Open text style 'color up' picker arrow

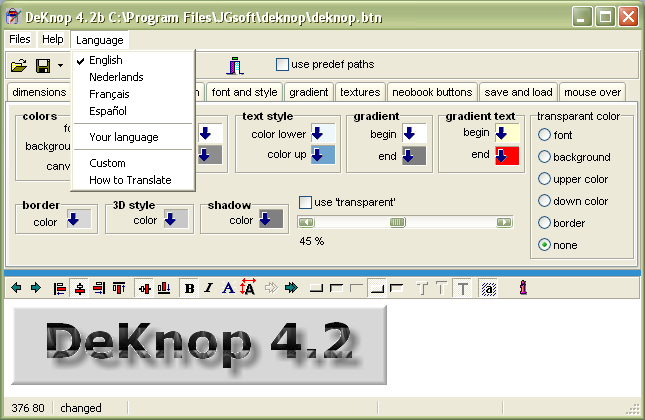[317, 155]
